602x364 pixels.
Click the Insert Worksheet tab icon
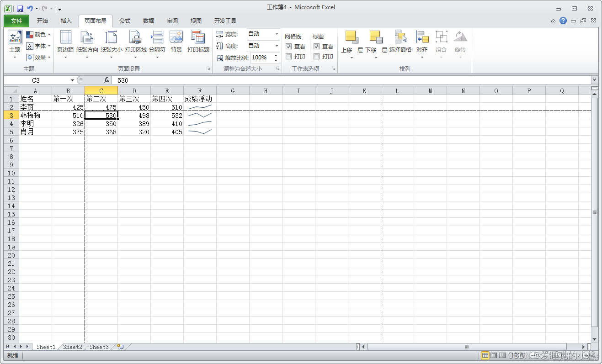click(x=121, y=347)
